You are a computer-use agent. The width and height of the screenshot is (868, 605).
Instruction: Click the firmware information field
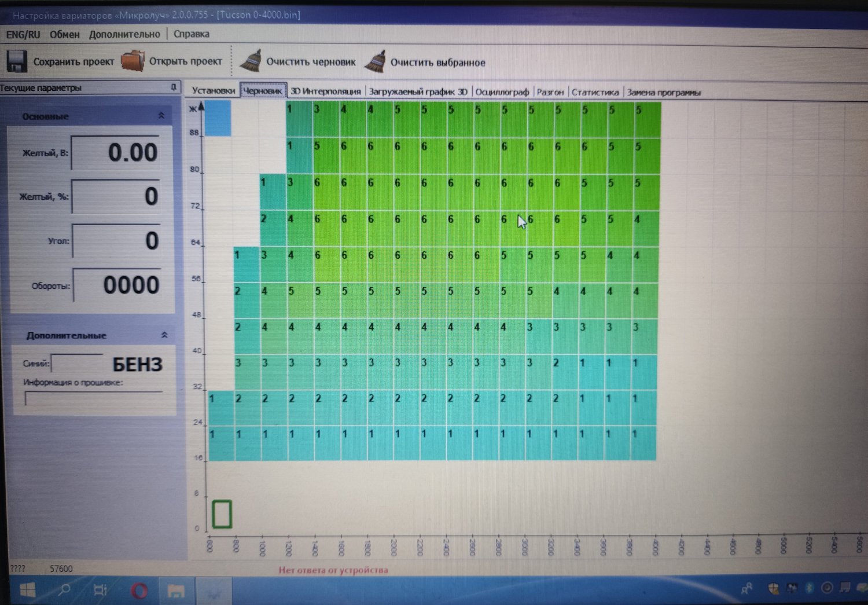click(x=94, y=398)
